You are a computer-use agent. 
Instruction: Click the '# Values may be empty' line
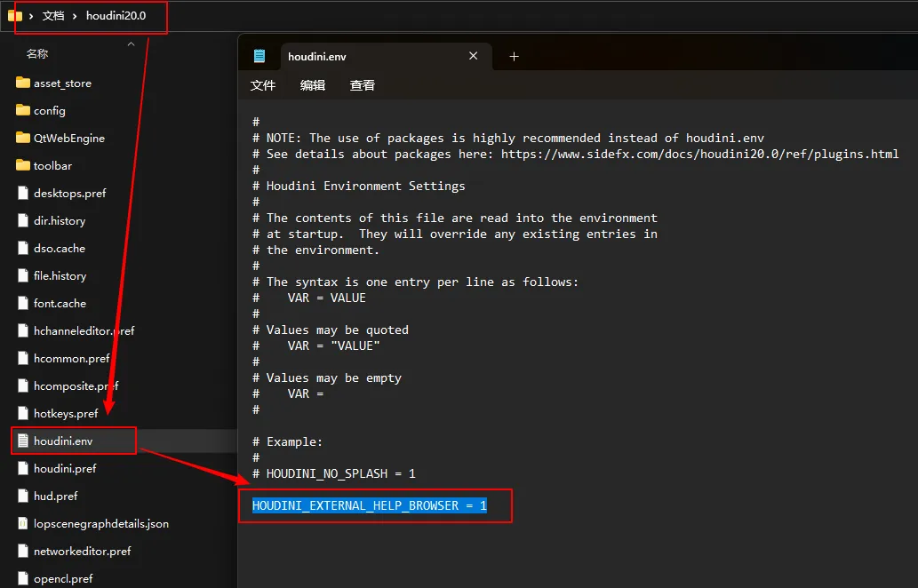click(327, 378)
